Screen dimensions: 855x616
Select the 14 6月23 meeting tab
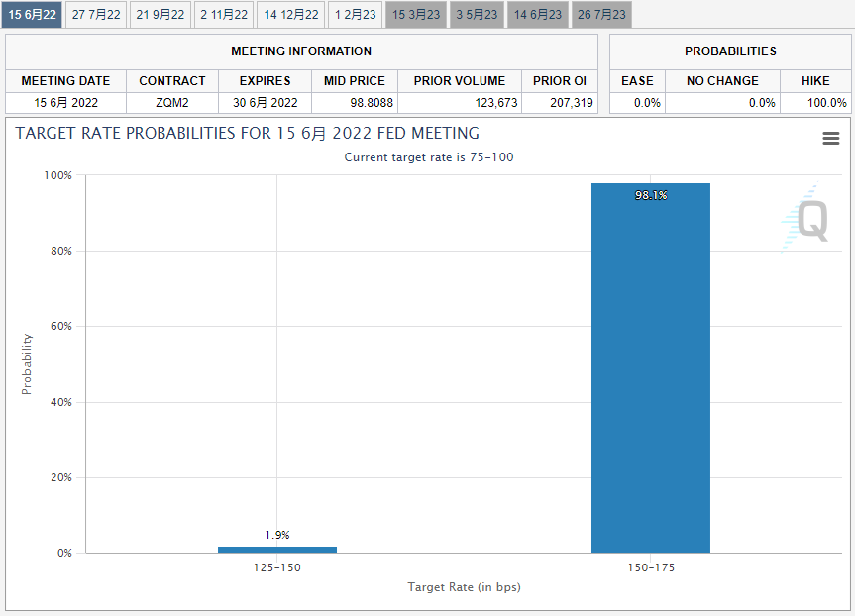(538, 15)
